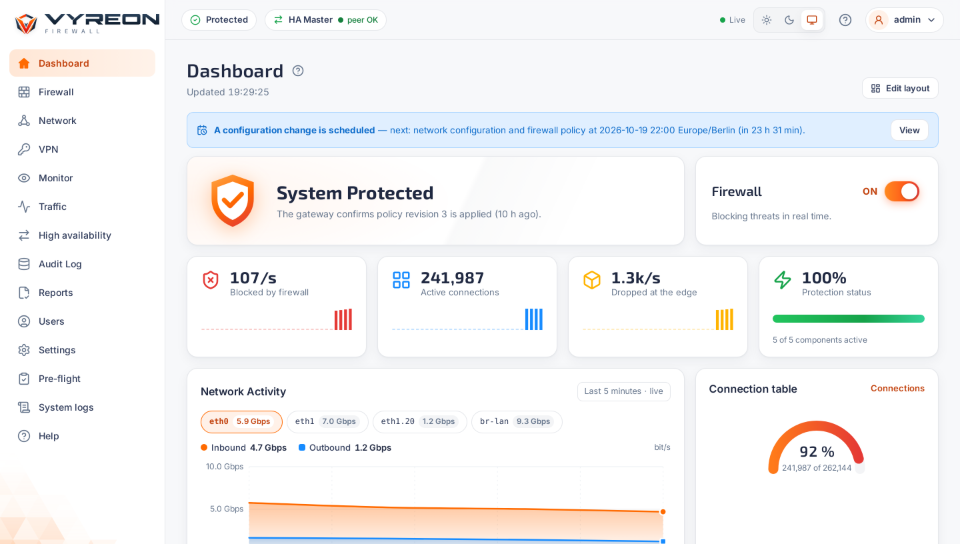Image resolution: width=960 pixels, height=544 pixels.
Task: Click the Traffic pulse icon
Action: (x=24, y=207)
